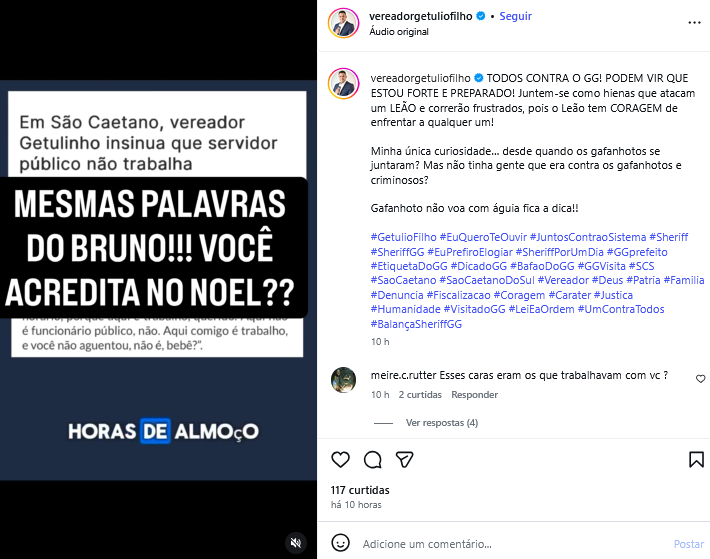Like the post with the heart icon
This screenshot has height=559, width=710.
341,460
